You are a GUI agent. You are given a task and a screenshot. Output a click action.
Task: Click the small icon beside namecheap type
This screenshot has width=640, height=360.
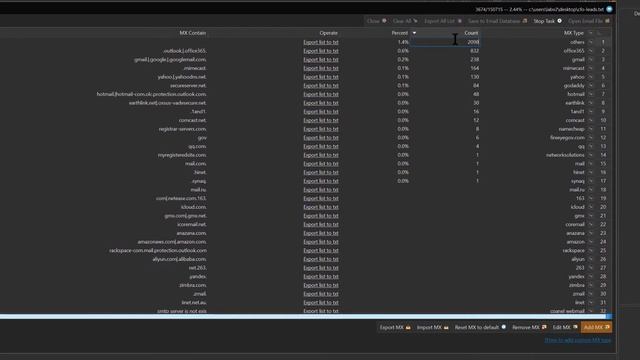click(590, 129)
